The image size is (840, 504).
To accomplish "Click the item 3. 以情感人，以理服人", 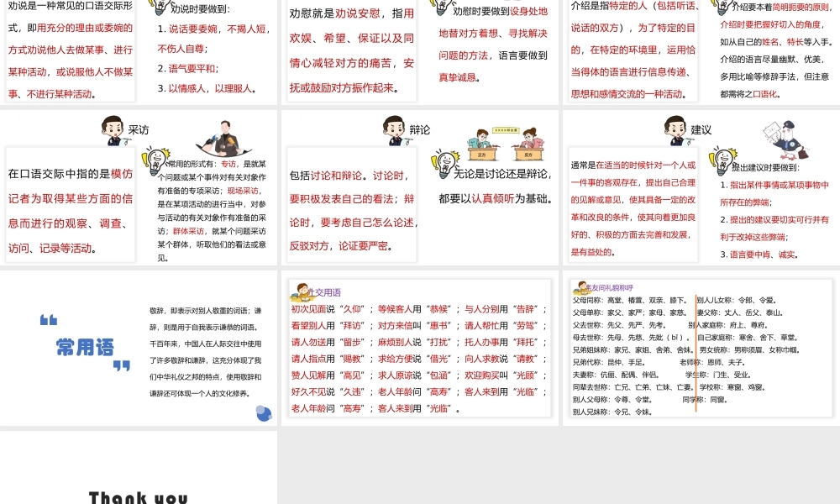I will coord(207,88).
